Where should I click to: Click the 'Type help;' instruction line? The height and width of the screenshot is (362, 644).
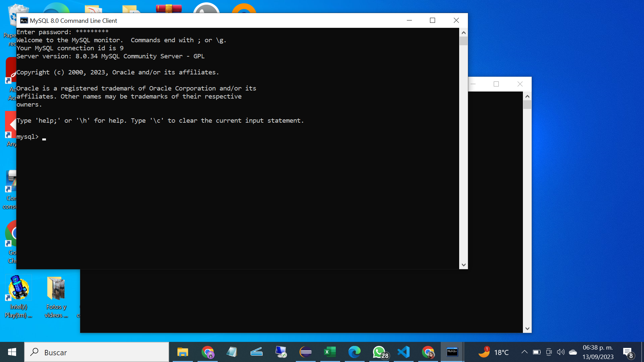coord(160,121)
